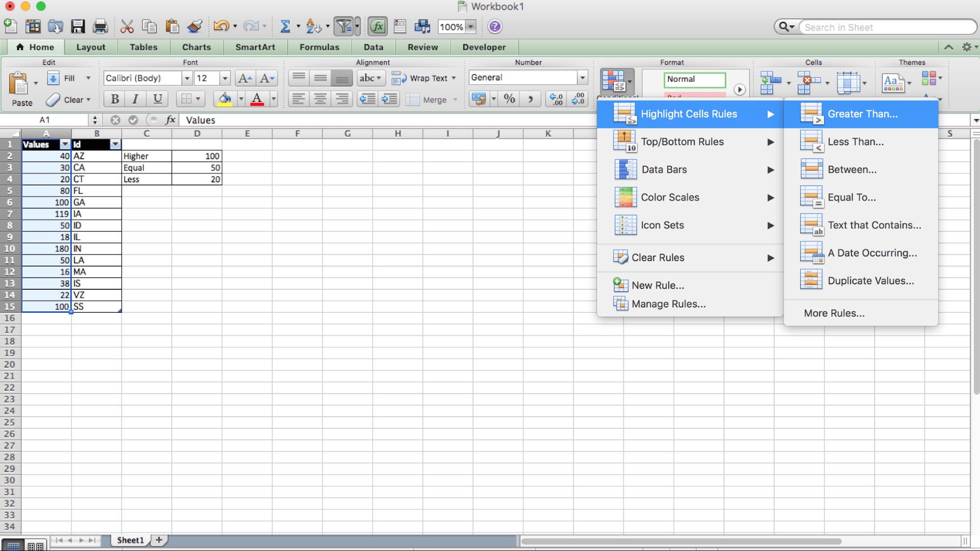Select the Sort ascending icon

coord(312,26)
